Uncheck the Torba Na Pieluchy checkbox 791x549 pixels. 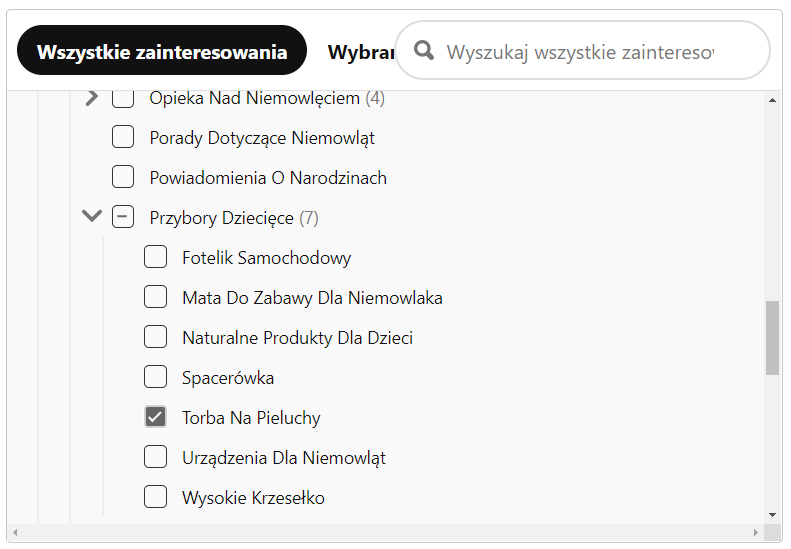point(155,417)
